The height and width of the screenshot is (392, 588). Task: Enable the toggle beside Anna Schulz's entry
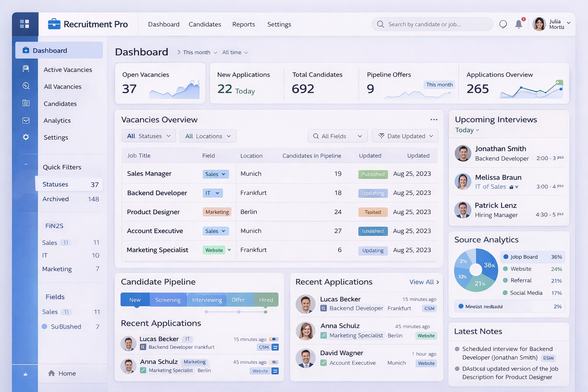pyautogui.click(x=274, y=362)
